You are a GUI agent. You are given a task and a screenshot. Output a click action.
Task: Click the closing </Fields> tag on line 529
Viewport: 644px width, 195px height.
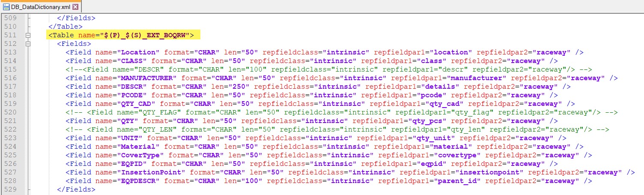coord(76,189)
